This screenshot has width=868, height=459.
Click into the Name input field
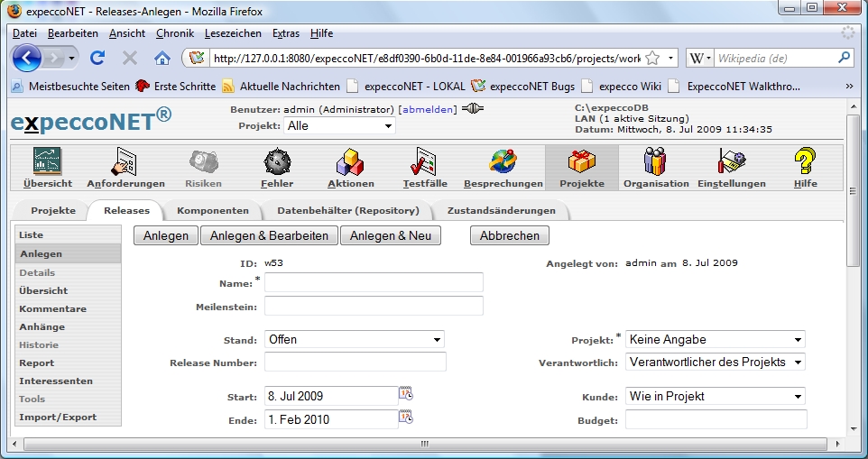pos(374,283)
